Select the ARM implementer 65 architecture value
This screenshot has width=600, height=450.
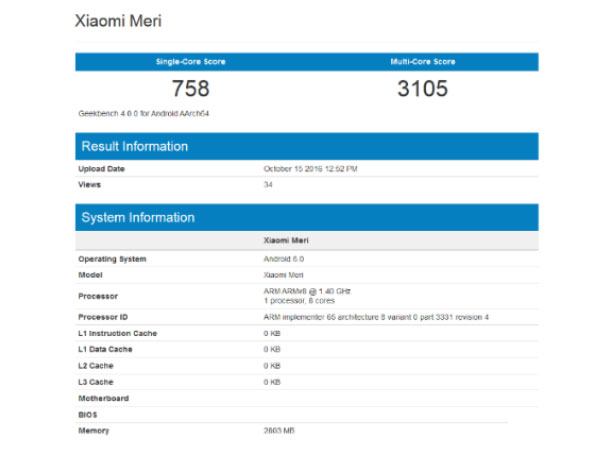(x=376, y=317)
